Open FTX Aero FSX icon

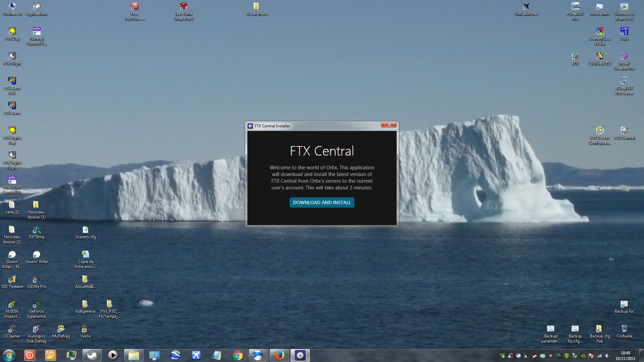(x=12, y=86)
